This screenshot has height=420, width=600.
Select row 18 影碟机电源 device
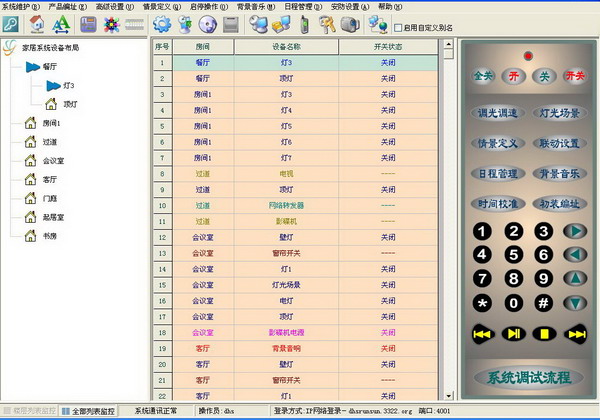point(296,332)
